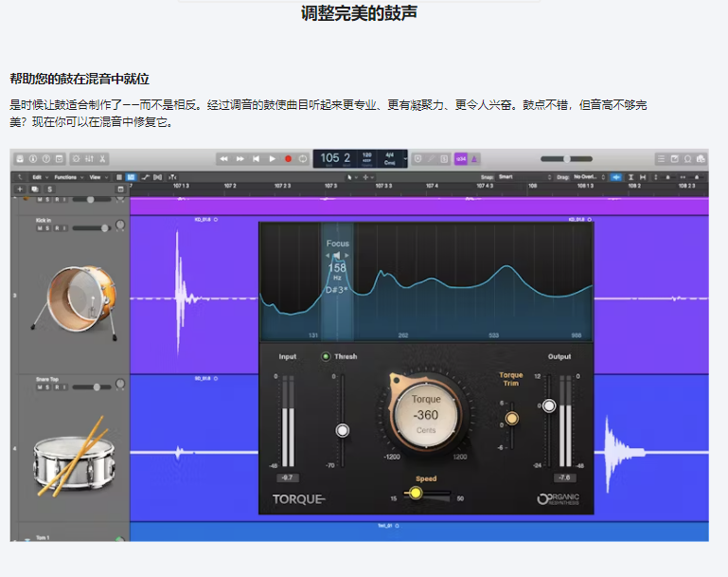Open the View menu in tracks area
728x577 pixels.
click(x=98, y=177)
